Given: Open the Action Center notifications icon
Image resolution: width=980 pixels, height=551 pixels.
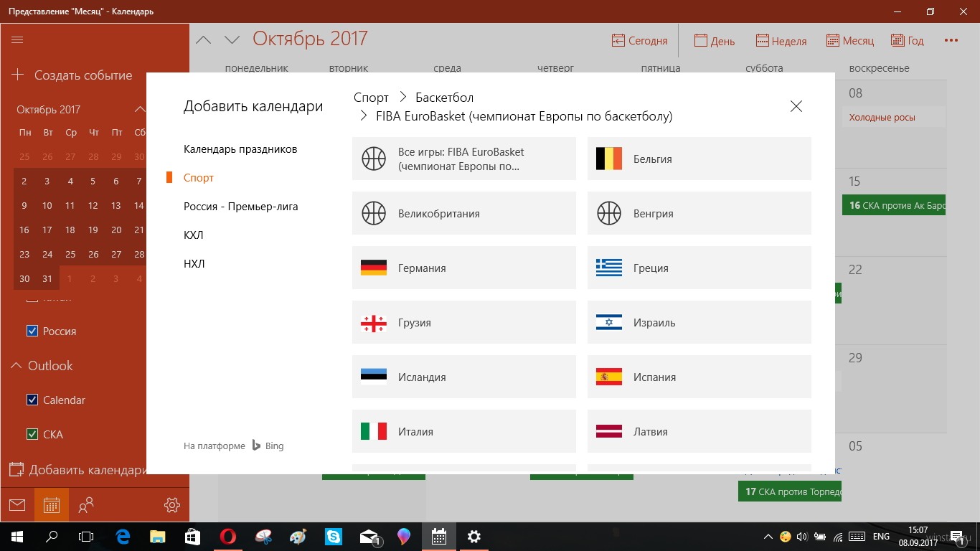Looking at the screenshot, I should point(958,537).
